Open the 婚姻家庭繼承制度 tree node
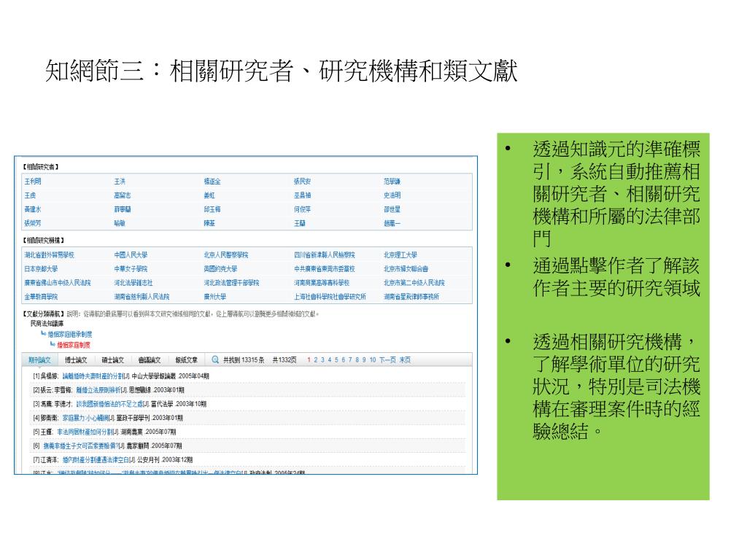Image resolution: width=747 pixels, height=560 pixels. click(69, 334)
